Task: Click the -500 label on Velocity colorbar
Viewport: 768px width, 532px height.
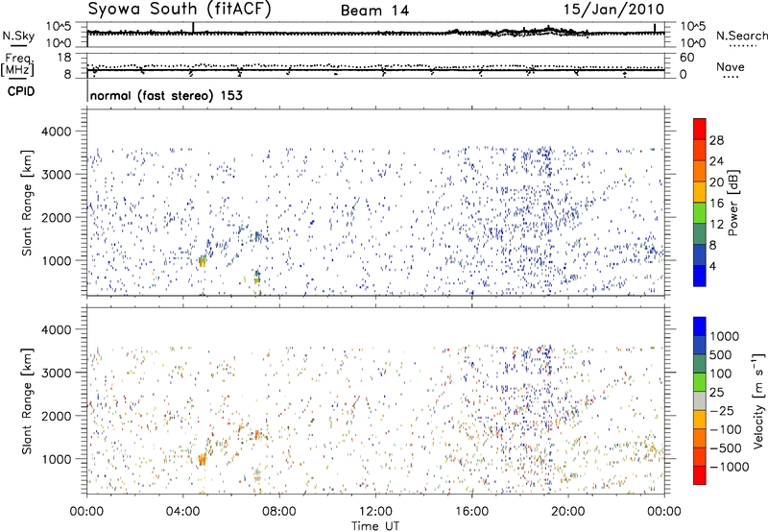Action: (726, 447)
